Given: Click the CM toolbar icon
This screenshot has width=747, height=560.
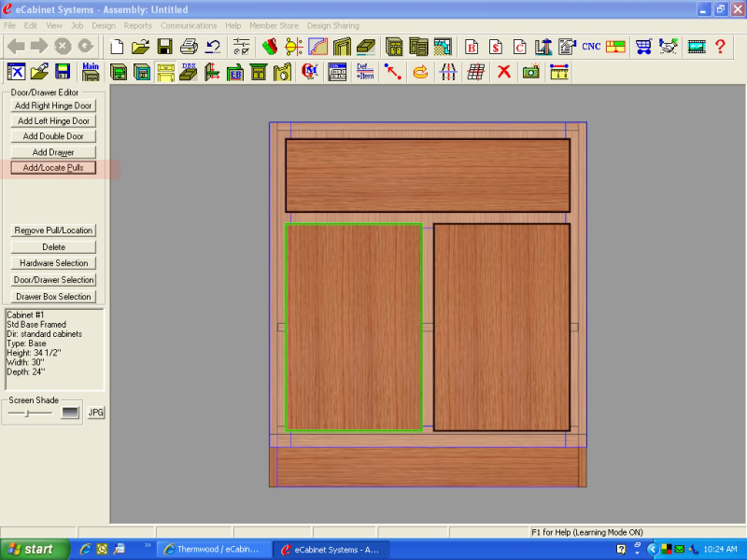Looking at the screenshot, I should coord(310,72).
